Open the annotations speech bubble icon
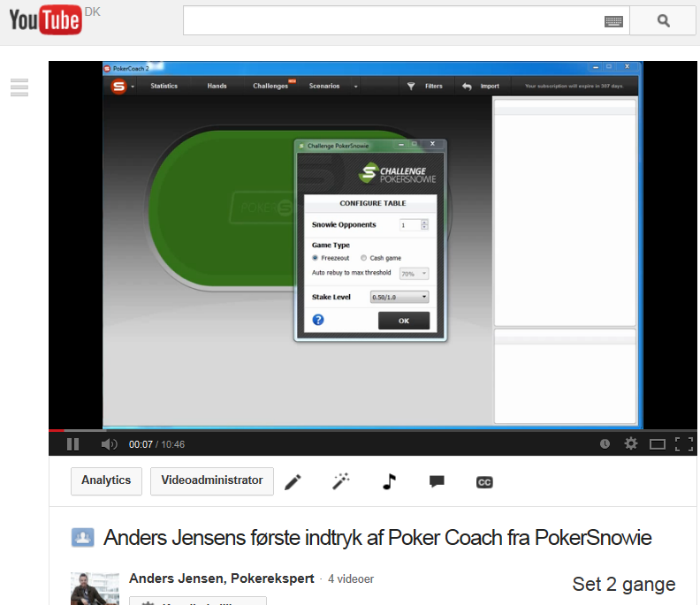 click(x=437, y=481)
